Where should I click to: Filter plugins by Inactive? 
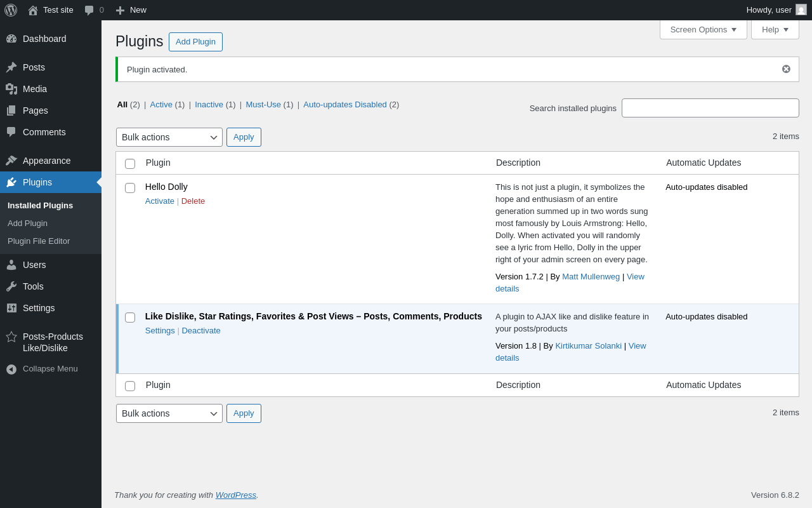209,105
